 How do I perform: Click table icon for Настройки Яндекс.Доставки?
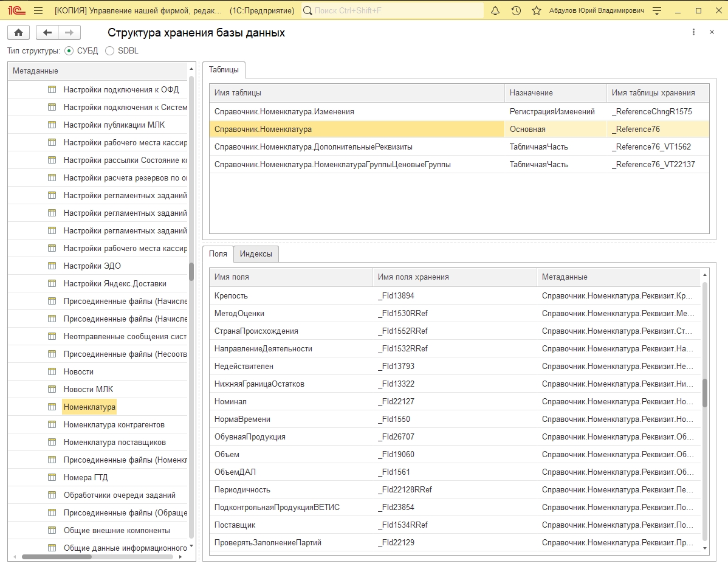pyautogui.click(x=52, y=284)
